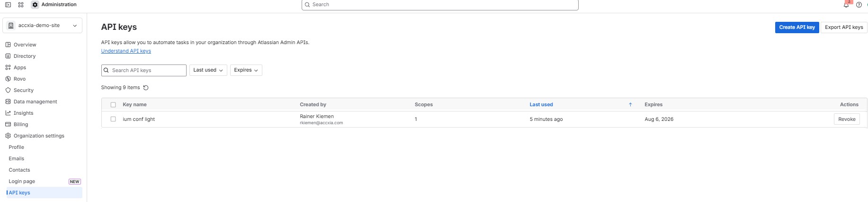The width and height of the screenshot is (868, 202).
Task: Revoke the ium conf light key
Action: 847,119
